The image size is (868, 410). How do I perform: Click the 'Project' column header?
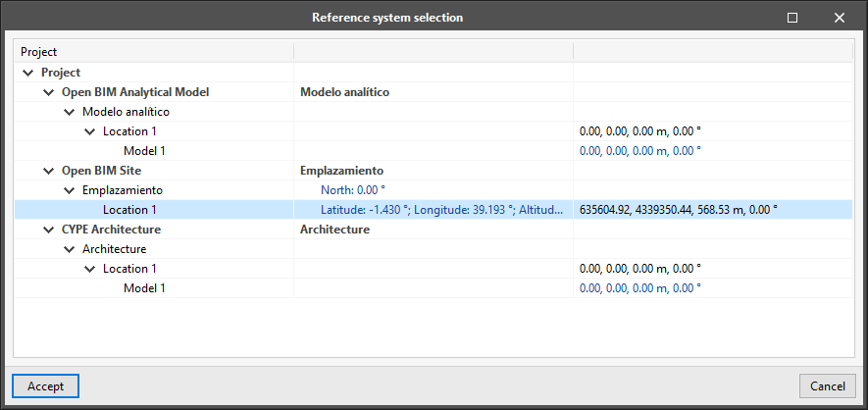point(154,52)
